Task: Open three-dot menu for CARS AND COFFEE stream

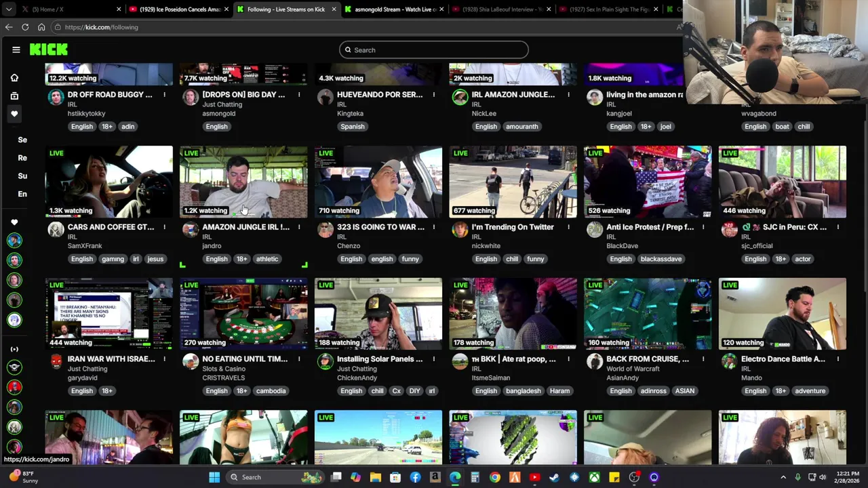Action: pos(164,227)
